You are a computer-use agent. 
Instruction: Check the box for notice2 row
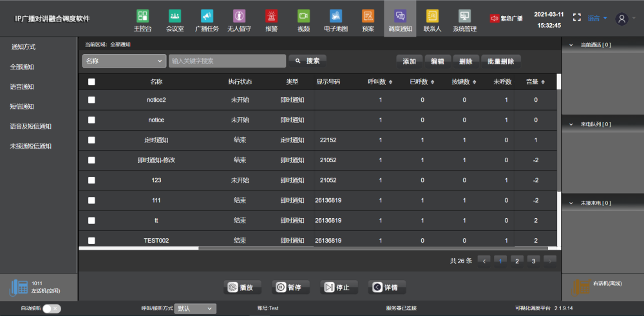[91, 100]
